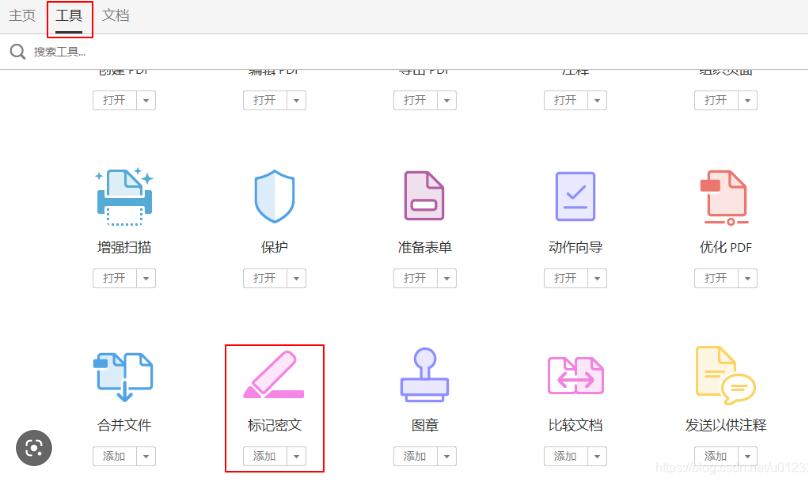808x488 pixels.
Task: Choose the 合并文件 combine files icon
Action: 124,377
